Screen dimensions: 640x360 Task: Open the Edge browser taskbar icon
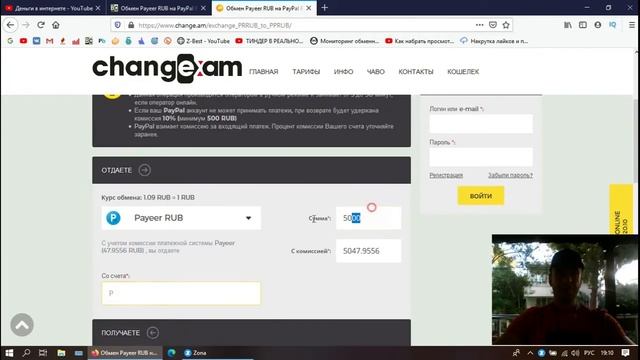tap(171, 353)
